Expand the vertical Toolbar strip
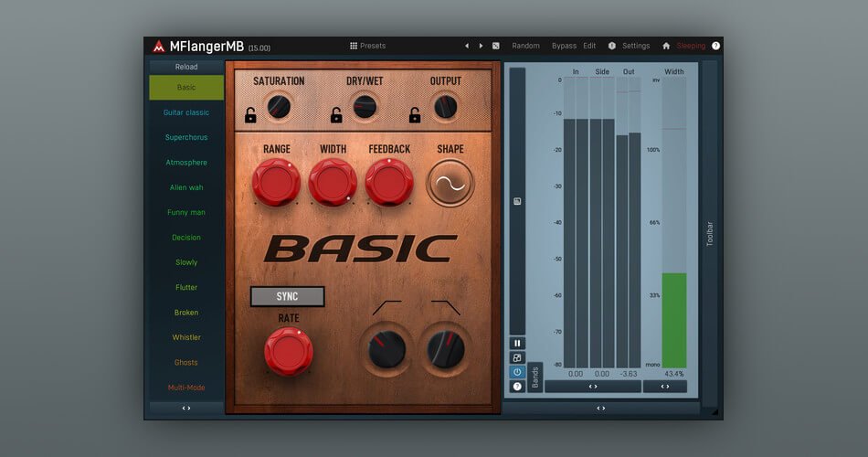This screenshot has width=868, height=457. click(710, 234)
